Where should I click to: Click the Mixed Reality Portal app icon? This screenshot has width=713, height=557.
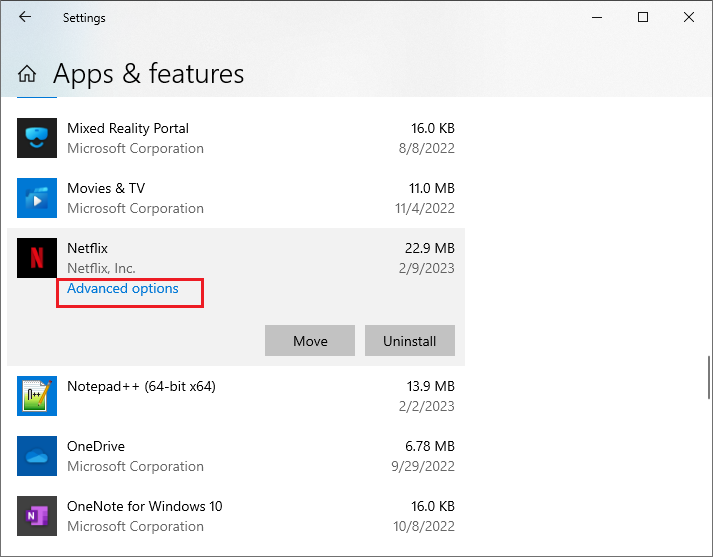coord(37,138)
